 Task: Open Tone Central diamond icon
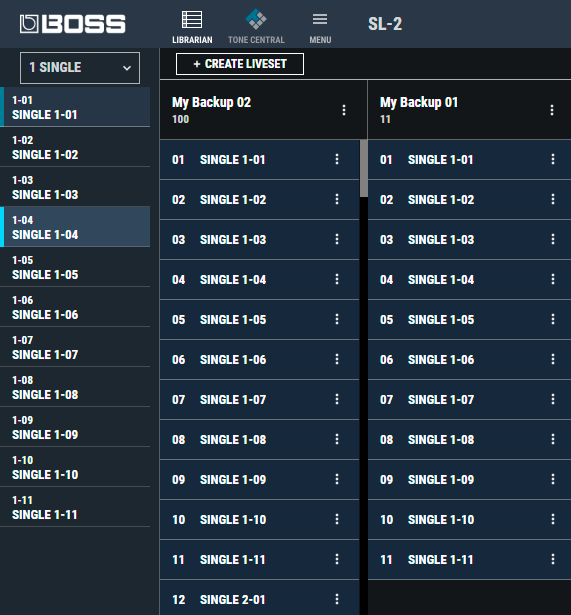tap(256, 19)
